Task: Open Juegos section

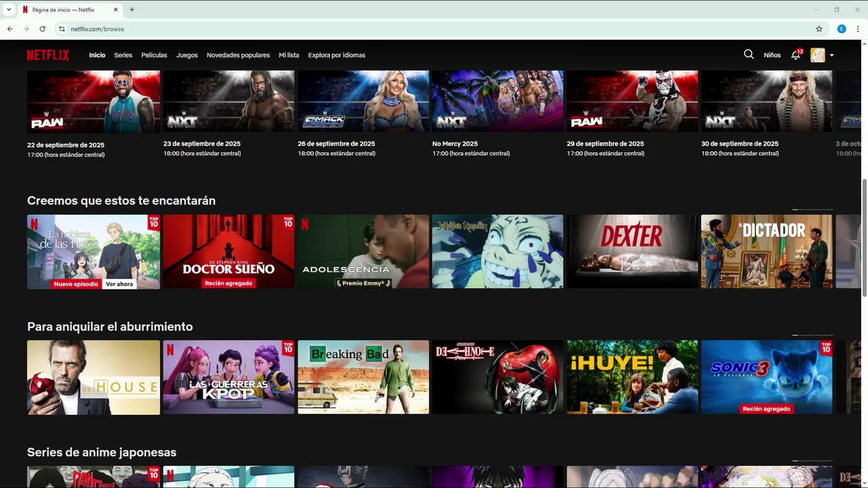Action: pos(187,56)
